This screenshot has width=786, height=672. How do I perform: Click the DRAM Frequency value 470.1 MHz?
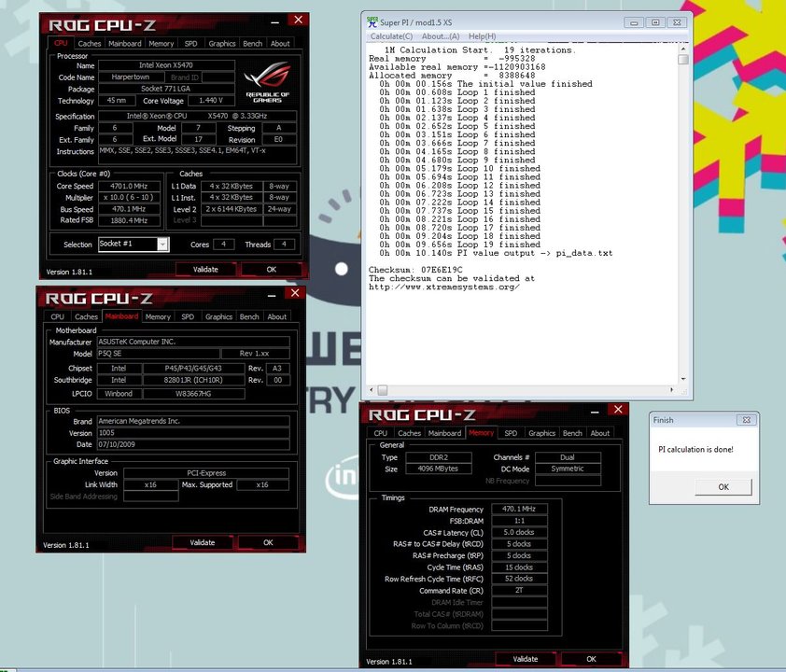point(519,509)
